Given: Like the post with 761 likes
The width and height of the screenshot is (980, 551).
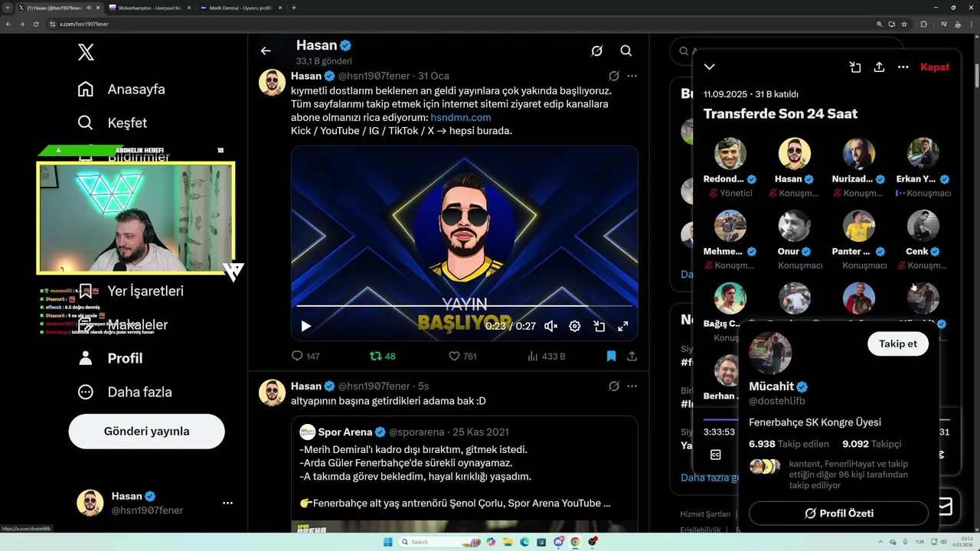Looking at the screenshot, I should (x=462, y=356).
